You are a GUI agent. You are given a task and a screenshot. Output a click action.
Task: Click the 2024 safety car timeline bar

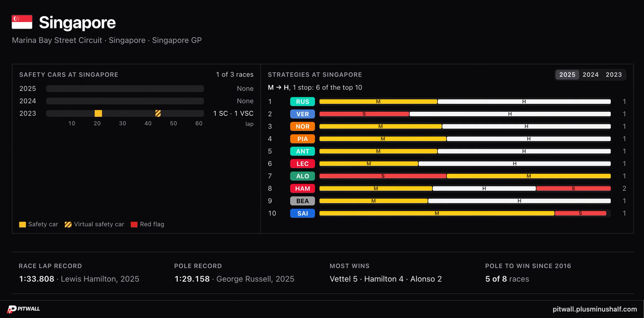[x=125, y=101]
